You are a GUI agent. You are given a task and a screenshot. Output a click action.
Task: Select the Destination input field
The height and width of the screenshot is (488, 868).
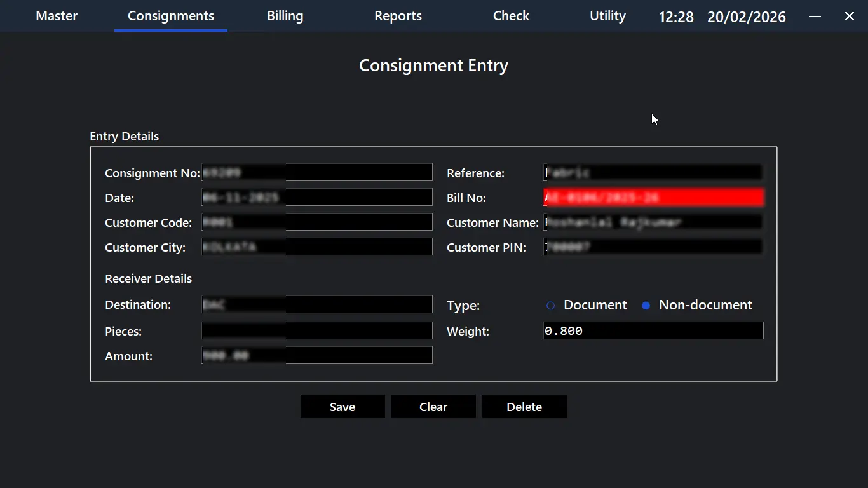tap(316, 304)
